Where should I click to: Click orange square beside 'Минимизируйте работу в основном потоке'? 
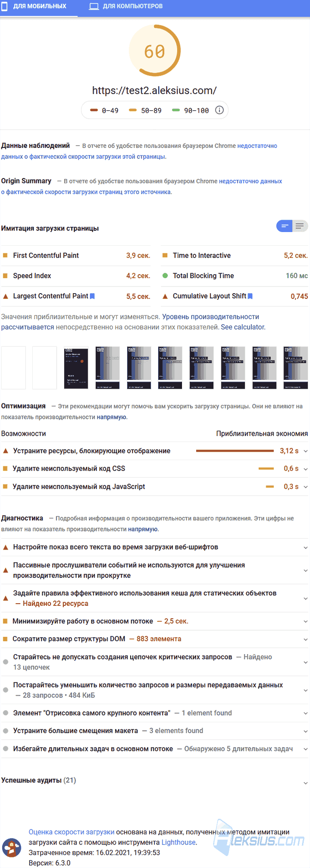(x=5, y=621)
